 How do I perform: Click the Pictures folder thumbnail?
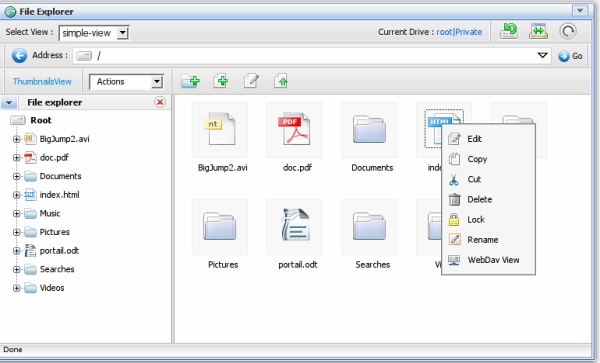click(x=220, y=227)
